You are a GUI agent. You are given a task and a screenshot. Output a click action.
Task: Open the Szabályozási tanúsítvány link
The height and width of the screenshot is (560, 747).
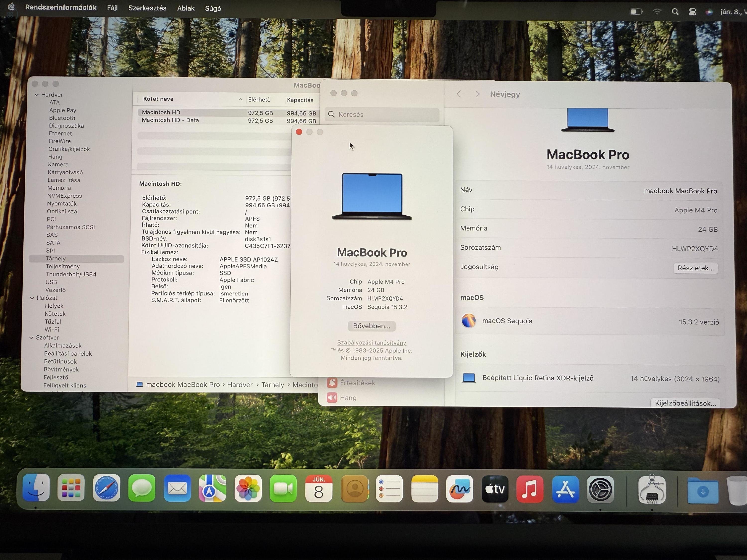click(372, 343)
